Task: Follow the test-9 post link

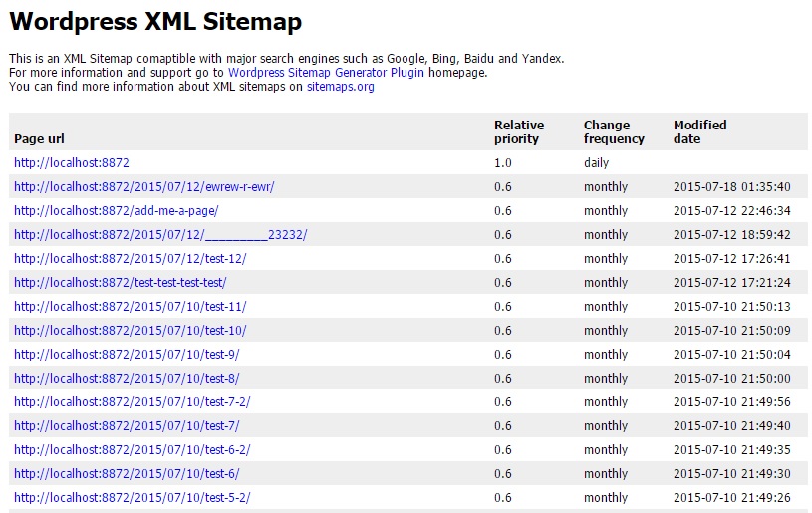Action: click(127, 355)
